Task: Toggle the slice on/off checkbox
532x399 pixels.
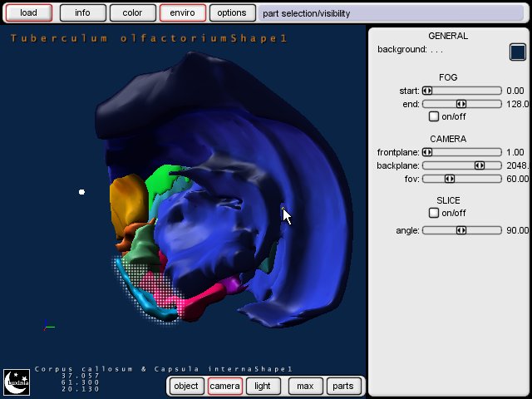Action: [x=433, y=213]
